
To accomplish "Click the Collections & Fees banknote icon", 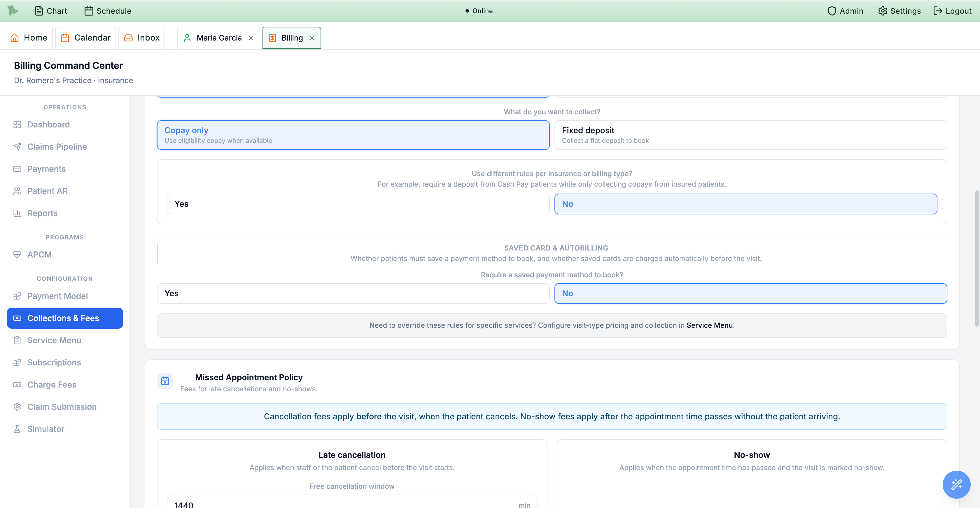I will (17, 318).
